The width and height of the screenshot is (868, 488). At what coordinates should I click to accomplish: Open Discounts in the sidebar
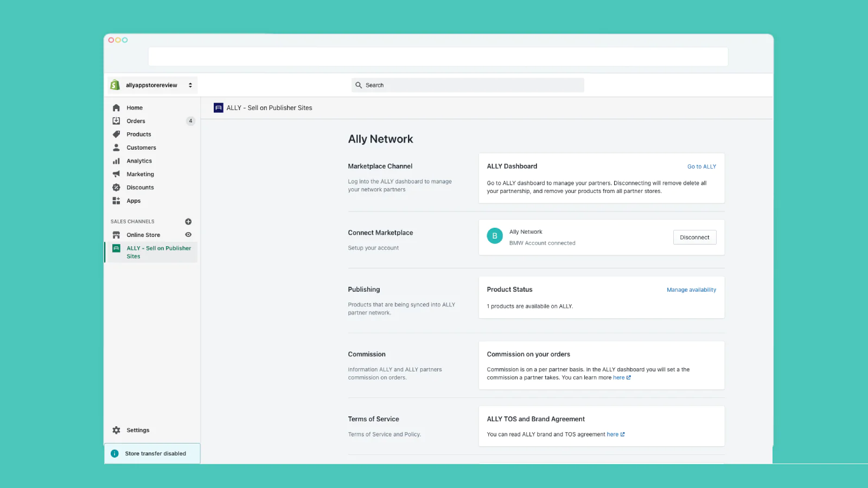pyautogui.click(x=140, y=188)
